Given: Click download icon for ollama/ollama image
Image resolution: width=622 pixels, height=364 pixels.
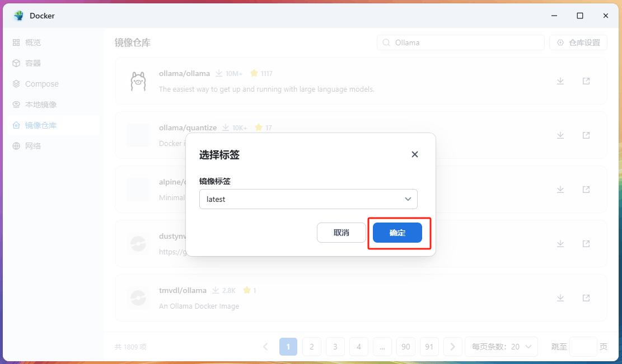Looking at the screenshot, I should pyautogui.click(x=560, y=81).
